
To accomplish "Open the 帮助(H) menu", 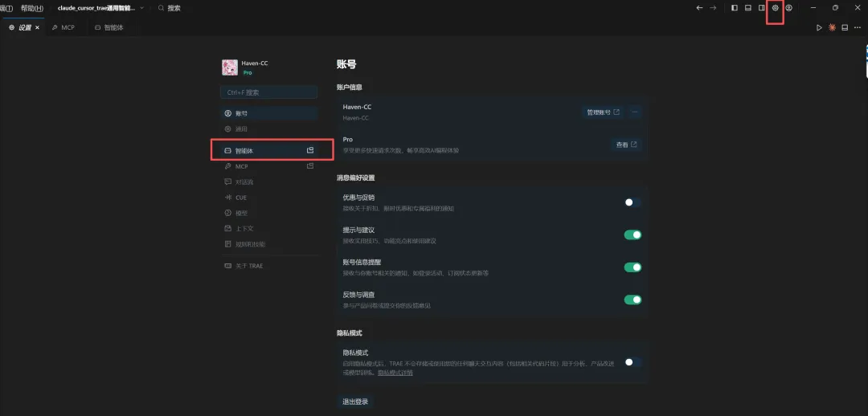I will point(31,8).
